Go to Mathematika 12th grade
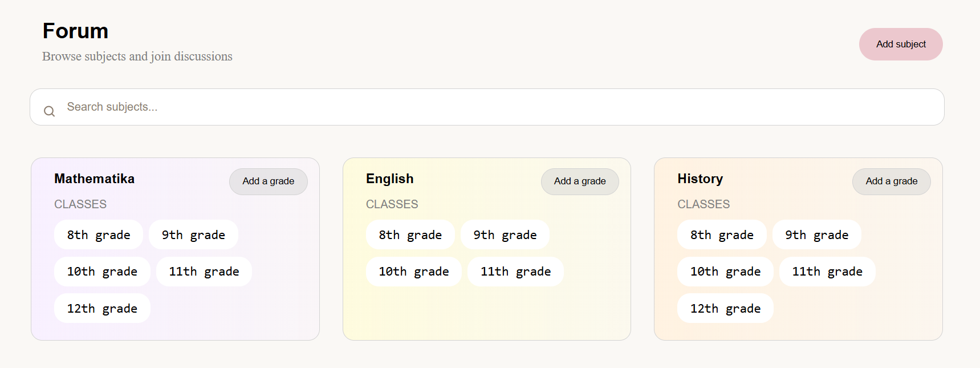The width and height of the screenshot is (980, 368). [102, 309]
